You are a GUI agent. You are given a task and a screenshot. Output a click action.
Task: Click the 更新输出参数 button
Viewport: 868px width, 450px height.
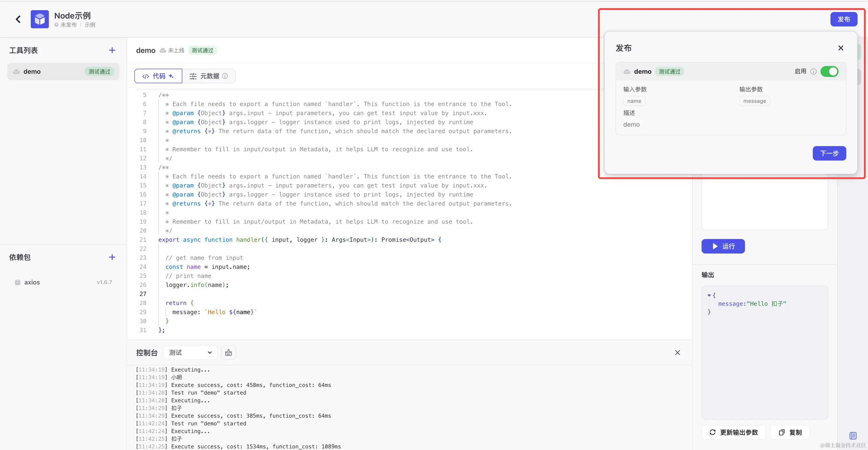click(734, 432)
